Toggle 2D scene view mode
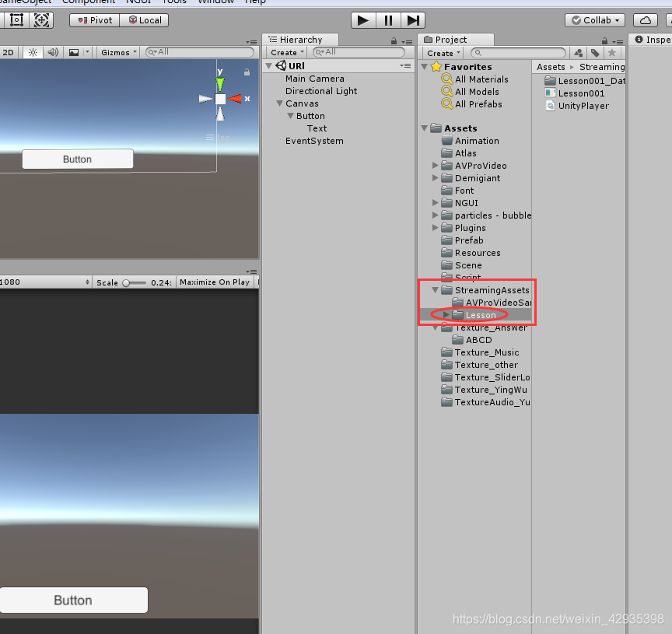 point(8,52)
